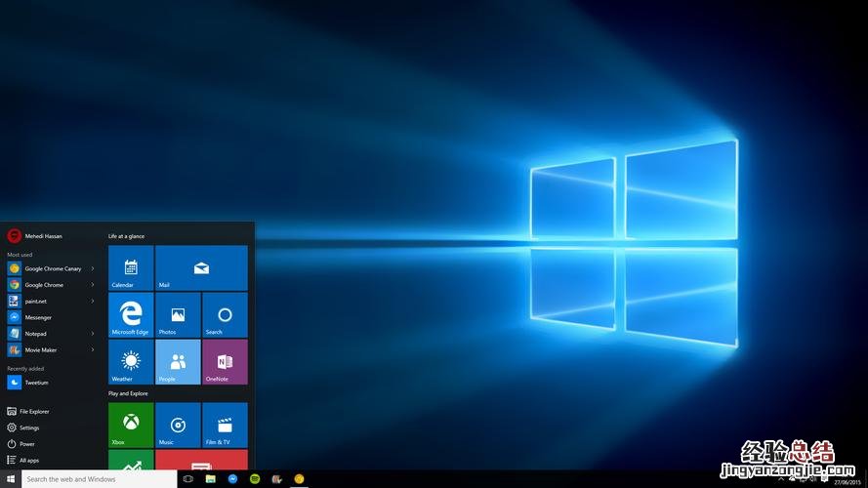Open the Photos tile
The width and height of the screenshot is (868, 488).
pyautogui.click(x=178, y=315)
